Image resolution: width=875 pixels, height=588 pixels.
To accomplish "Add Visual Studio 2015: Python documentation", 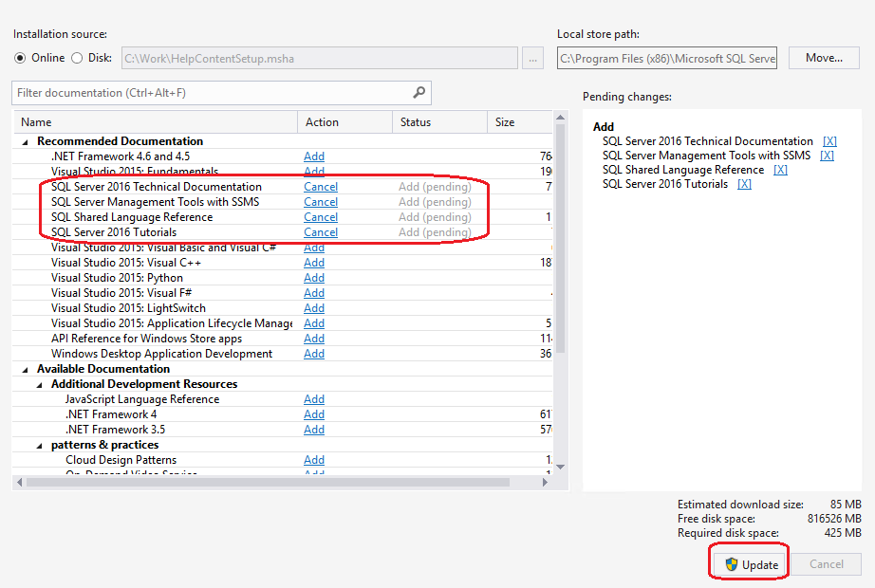I will 314,277.
